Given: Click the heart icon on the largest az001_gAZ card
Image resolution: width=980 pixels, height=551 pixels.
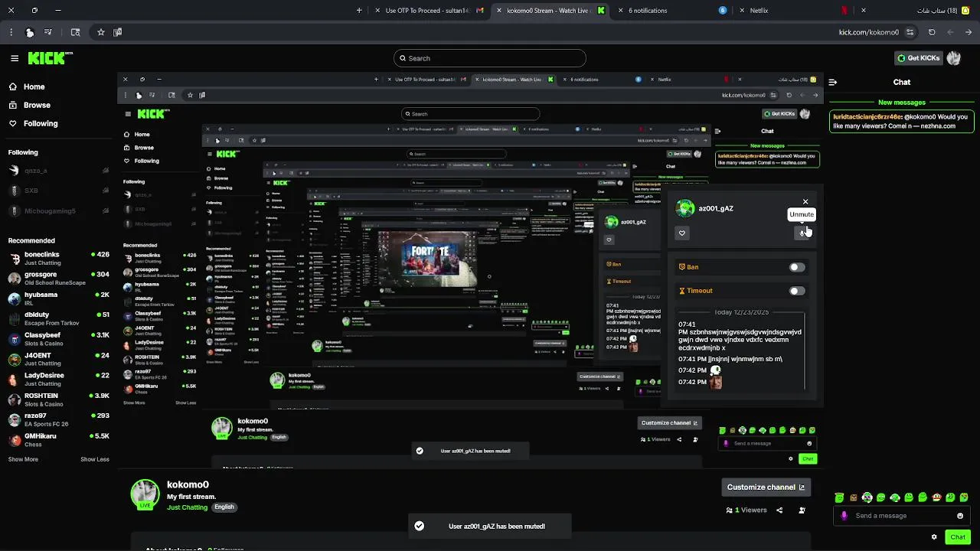Looking at the screenshot, I should (x=681, y=233).
